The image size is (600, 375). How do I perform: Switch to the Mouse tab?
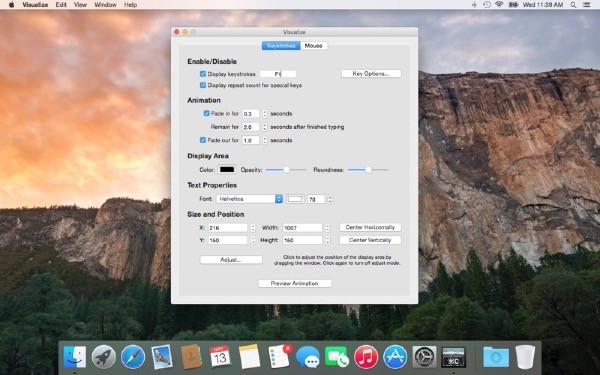point(313,46)
